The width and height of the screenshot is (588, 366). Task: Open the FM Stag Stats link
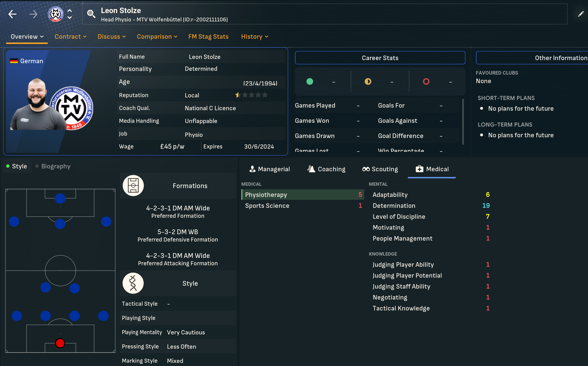(208, 37)
